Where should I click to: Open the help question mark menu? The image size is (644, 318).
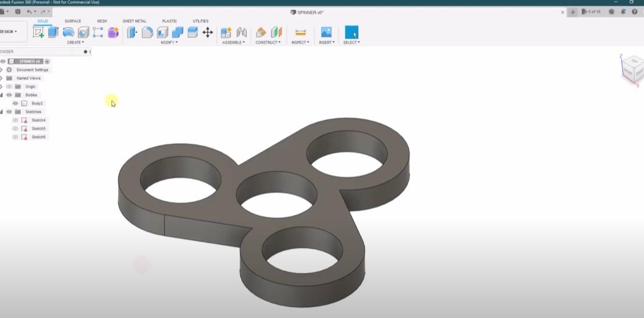(635, 12)
